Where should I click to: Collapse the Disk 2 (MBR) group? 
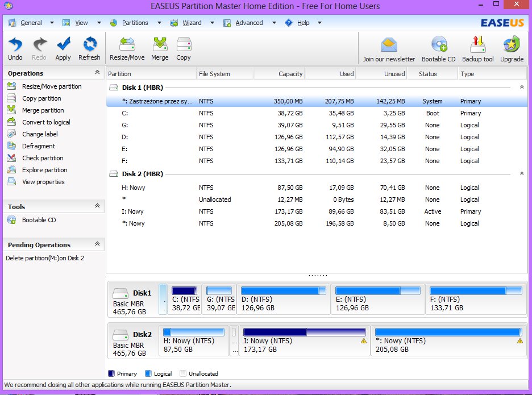pyautogui.click(x=522, y=173)
